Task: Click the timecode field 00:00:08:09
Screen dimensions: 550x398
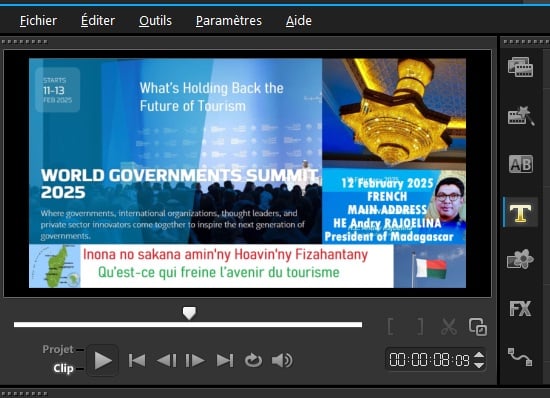Action: (x=429, y=360)
